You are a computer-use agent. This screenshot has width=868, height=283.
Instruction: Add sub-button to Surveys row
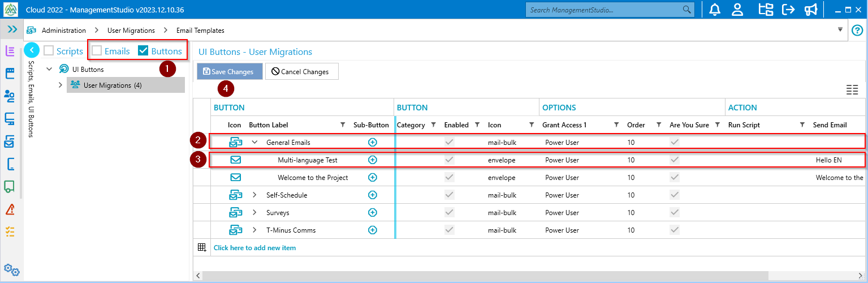tap(372, 213)
